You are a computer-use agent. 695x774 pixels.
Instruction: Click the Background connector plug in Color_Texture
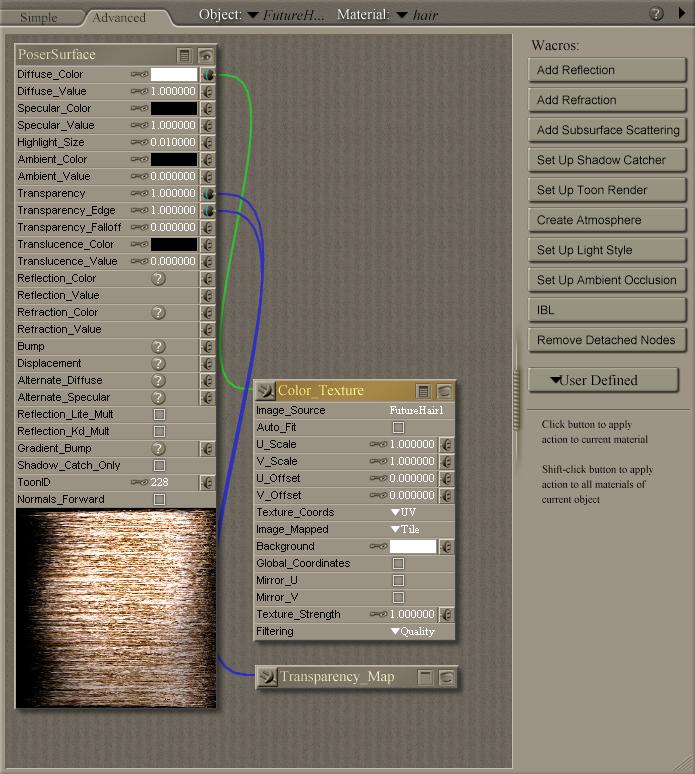(447, 547)
